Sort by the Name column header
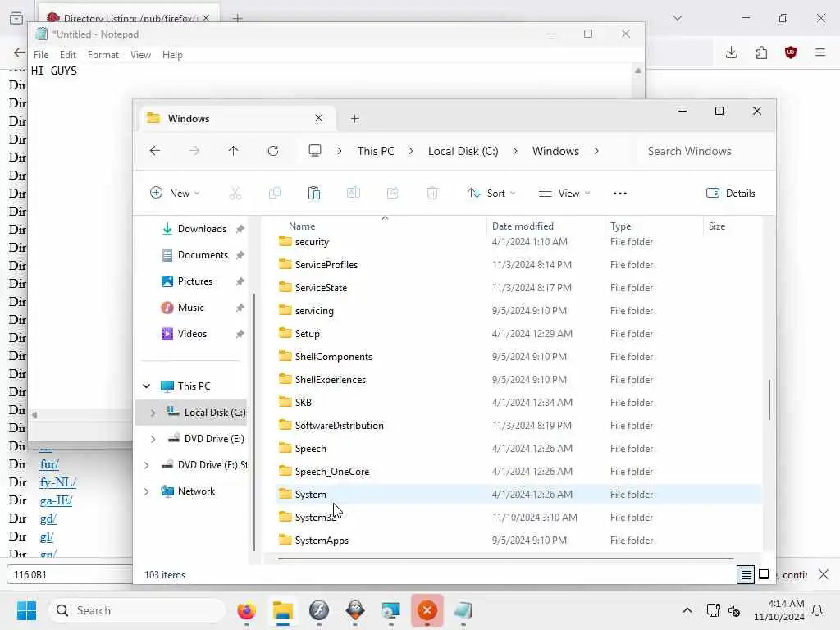The width and height of the screenshot is (840, 630). pyautogui.click(x=302, y=226)
